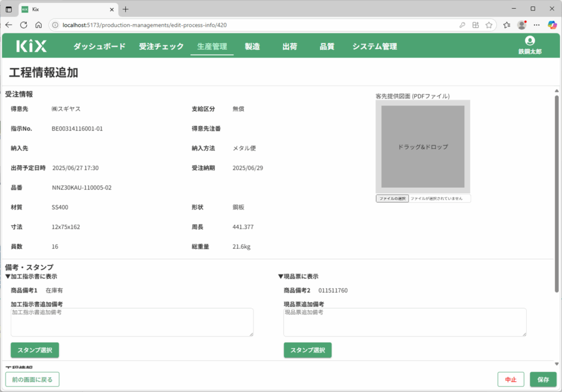Viewport: 562px width, 392px height.
Task: Select the 総重量 value 21.6kg
Action: coord(241,247)
